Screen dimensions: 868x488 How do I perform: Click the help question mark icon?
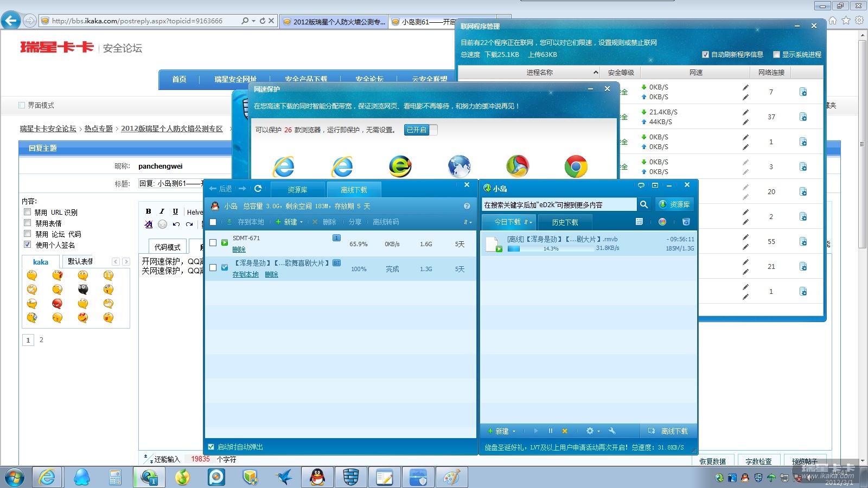[x=467, y=206]
